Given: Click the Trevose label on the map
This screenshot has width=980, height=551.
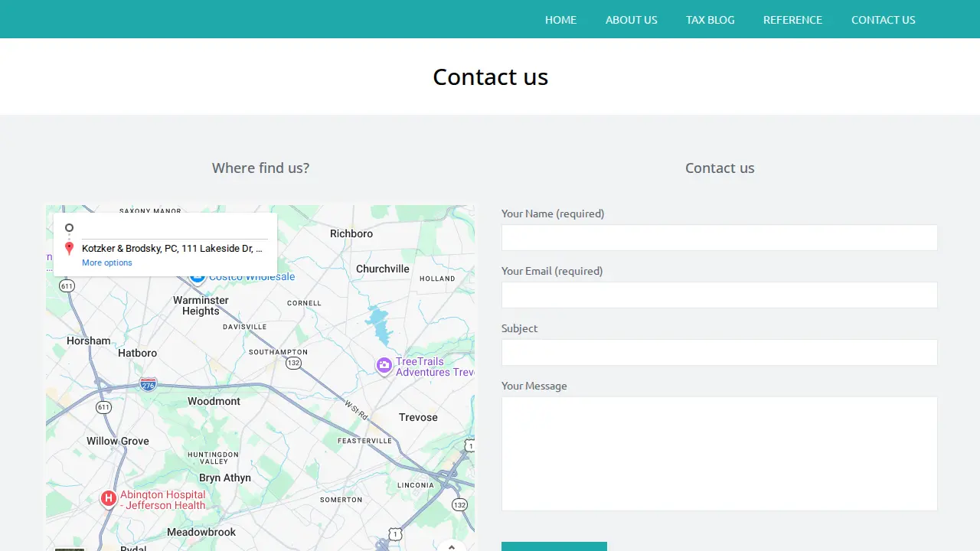Looking at the screenshot, I should tap(418, 417).
